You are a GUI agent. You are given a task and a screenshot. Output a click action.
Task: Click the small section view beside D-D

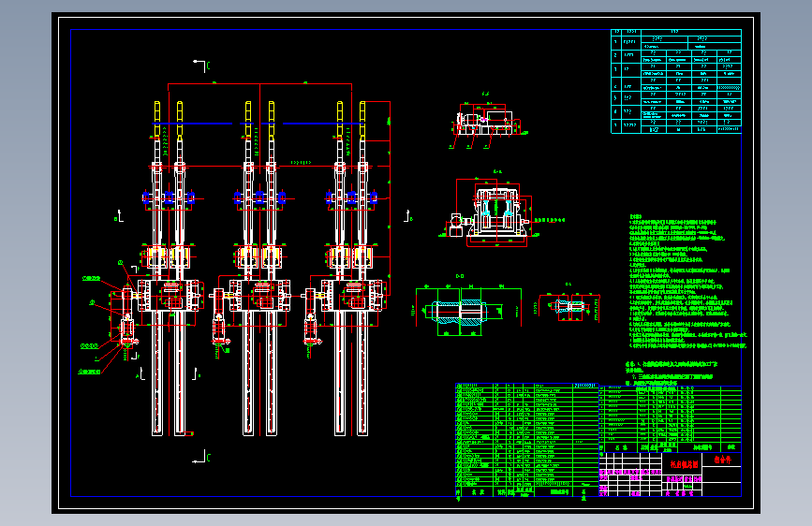(x=569, y=306)
